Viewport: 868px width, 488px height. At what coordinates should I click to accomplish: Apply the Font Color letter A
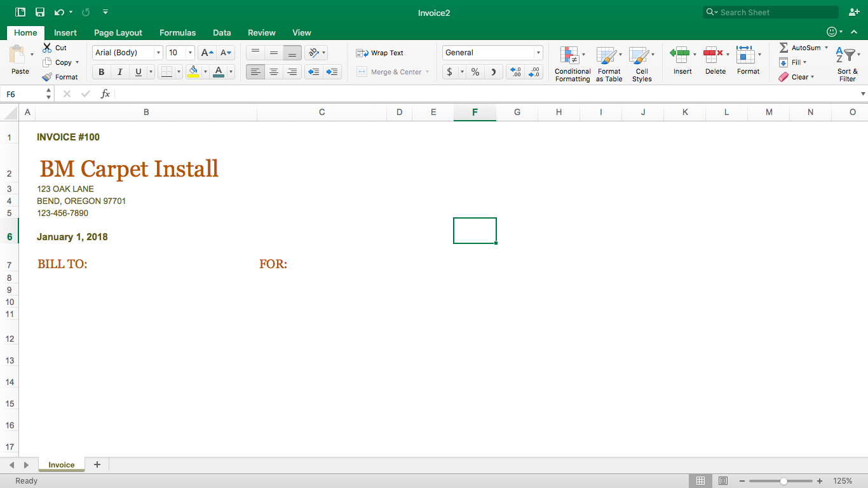click(x=219, y=72)
